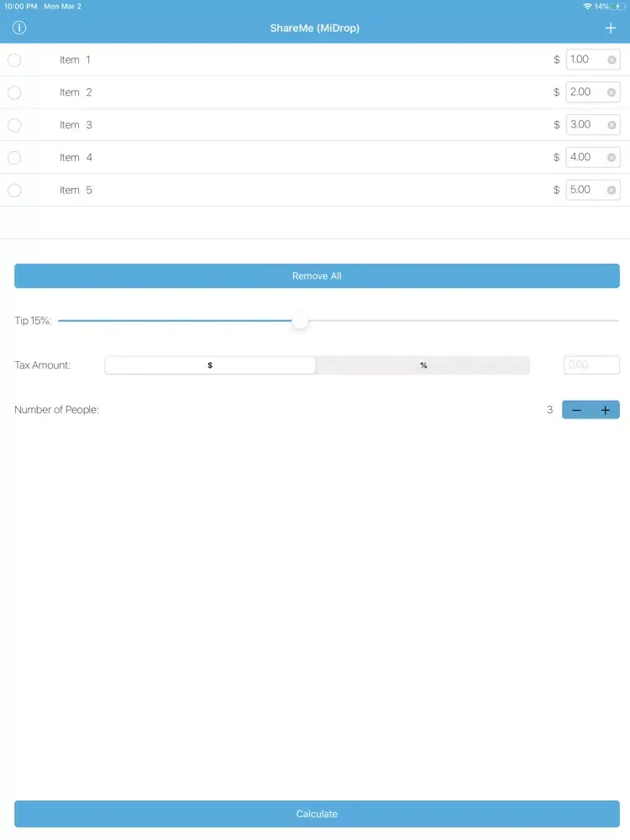Edit the Item 5 price field

pyautogui.click(x=593, y=190)
